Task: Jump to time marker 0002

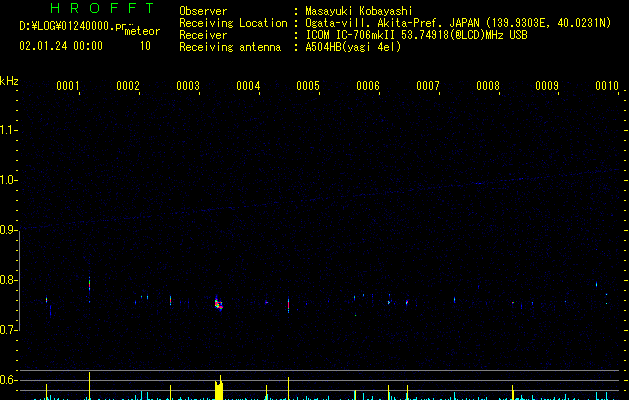Action: 128,86
